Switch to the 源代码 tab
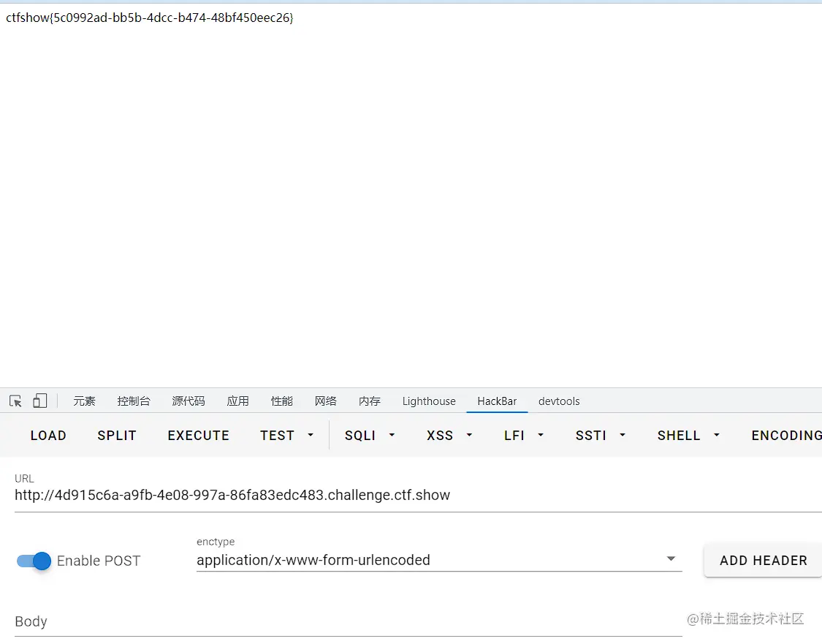The width and height of the screenshot is (822, 644). pos(189,401)
